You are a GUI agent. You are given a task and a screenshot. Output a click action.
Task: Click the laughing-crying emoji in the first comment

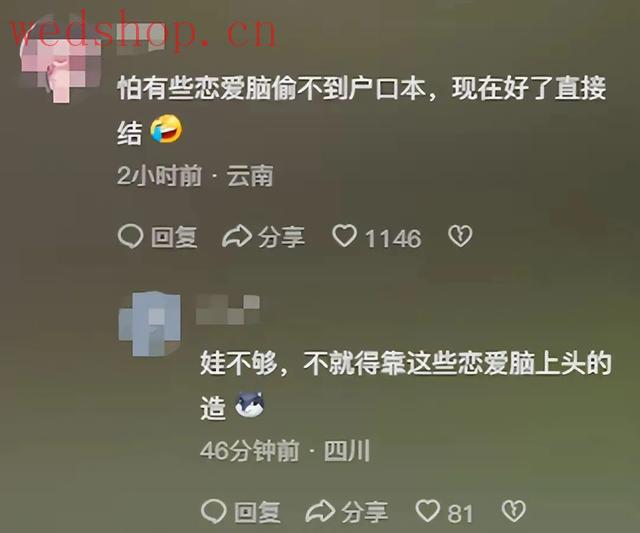pos(166,129)
